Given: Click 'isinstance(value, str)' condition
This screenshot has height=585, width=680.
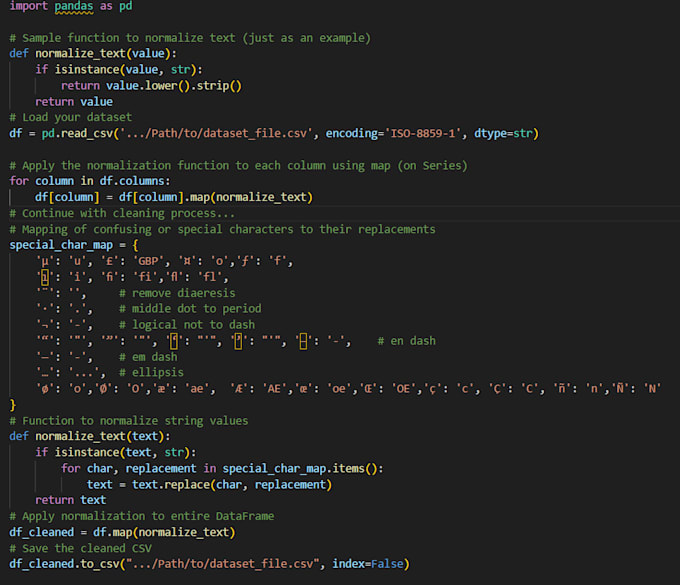Looking at the screenshot, I should tap(125, 69).
